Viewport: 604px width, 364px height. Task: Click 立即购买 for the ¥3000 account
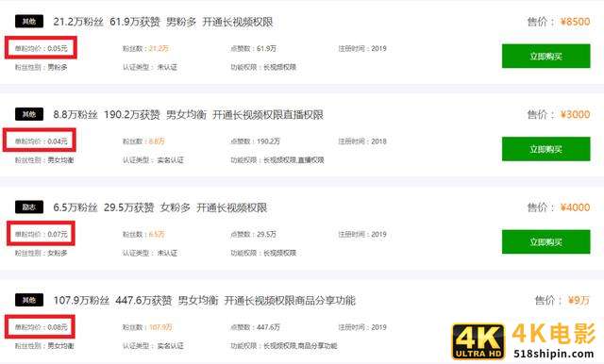tap(545, 149)
